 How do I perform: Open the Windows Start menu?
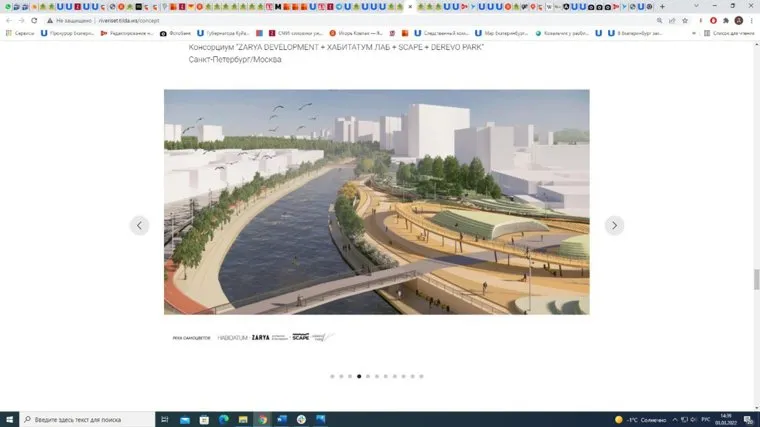pos(9,419)
